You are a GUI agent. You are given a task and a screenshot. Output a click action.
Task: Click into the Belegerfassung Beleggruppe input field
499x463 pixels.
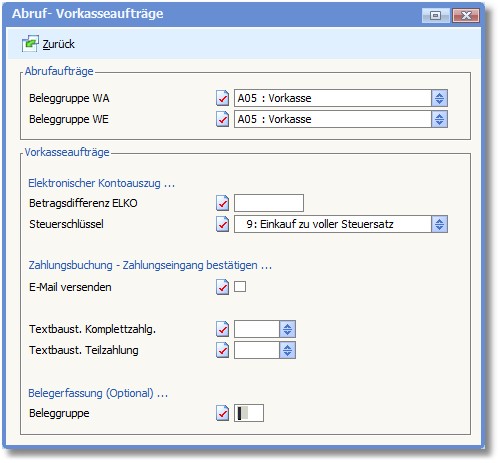249,413
